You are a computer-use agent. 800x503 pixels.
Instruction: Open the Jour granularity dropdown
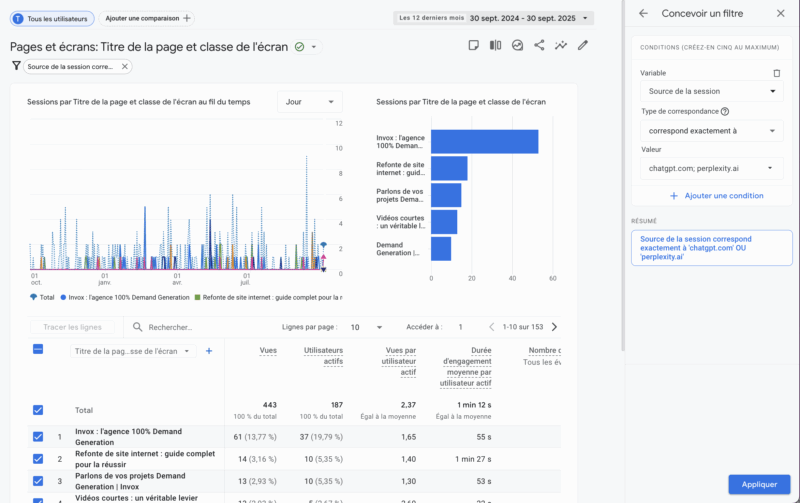[x=309, y=102]
